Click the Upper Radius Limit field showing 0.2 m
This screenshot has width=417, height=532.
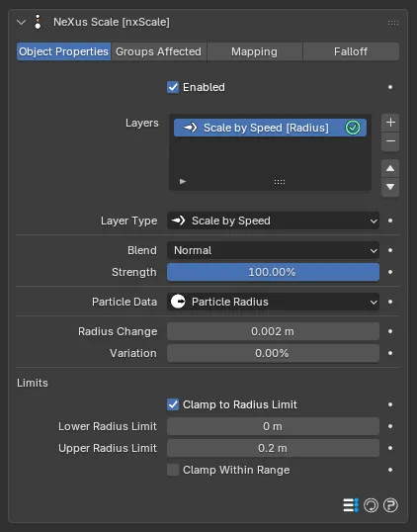pyautogui.click(x=273, y=448)
